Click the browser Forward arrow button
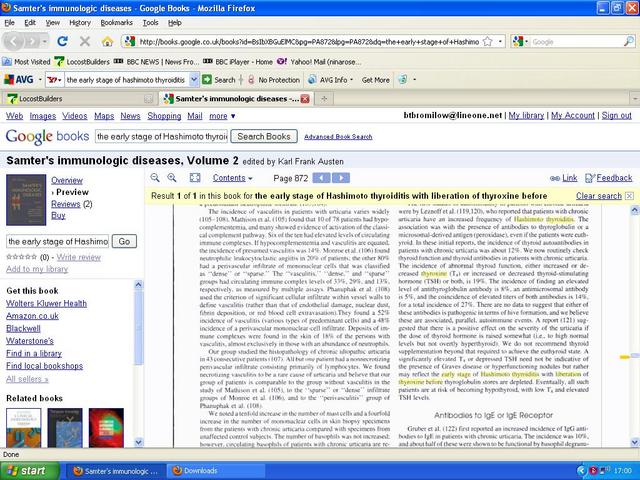Viewport: 640px width, 480px height. [x=31, y=41]
